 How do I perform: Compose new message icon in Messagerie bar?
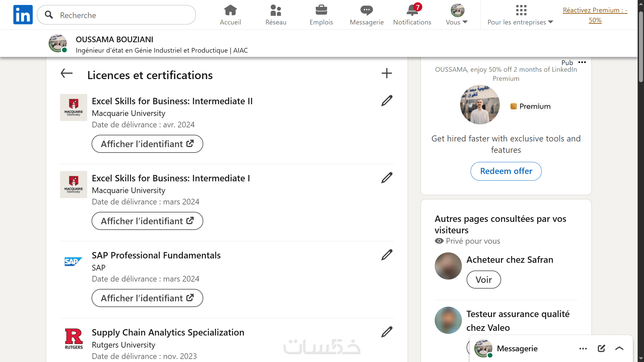(601, 348)
